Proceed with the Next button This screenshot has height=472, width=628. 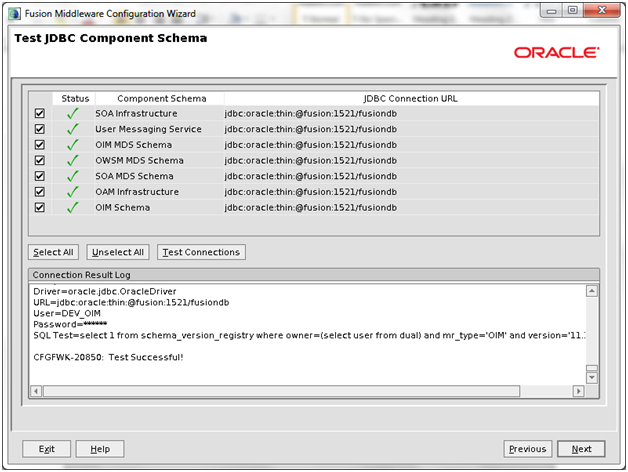(x=581, y=449)
